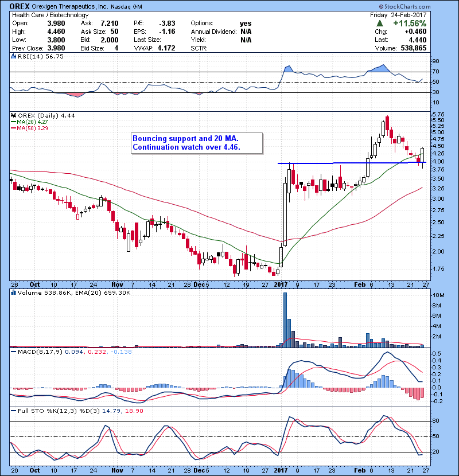This screenshot has width=459, height=476.
Task: Click the blue annotation box about bouncing support
Action: [x=197, y=143]
